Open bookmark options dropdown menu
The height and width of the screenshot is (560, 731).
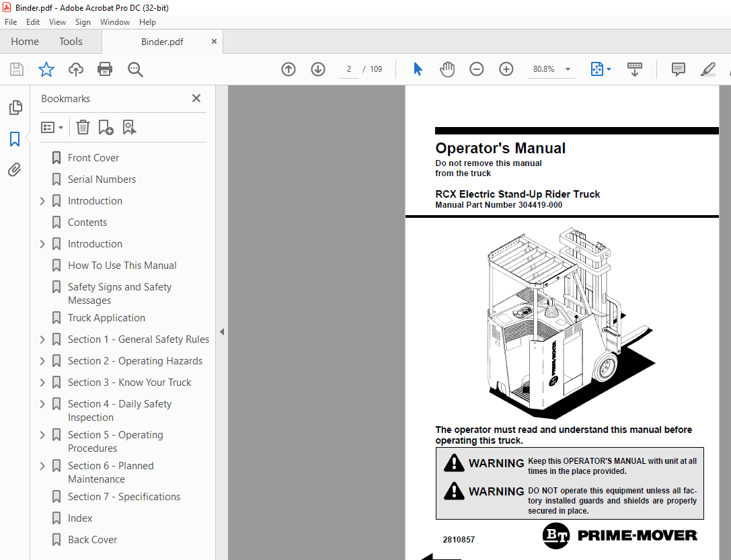(52, 127)
